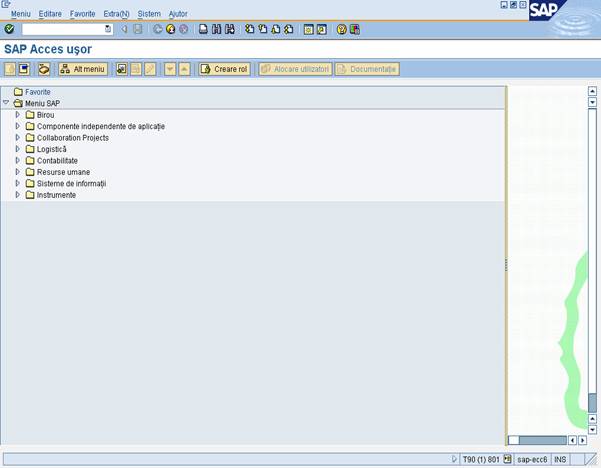Open the Favorite menu in the menu bar
Image resolution: width=601 pixels, height=468 pixels.
pos(82,14)
